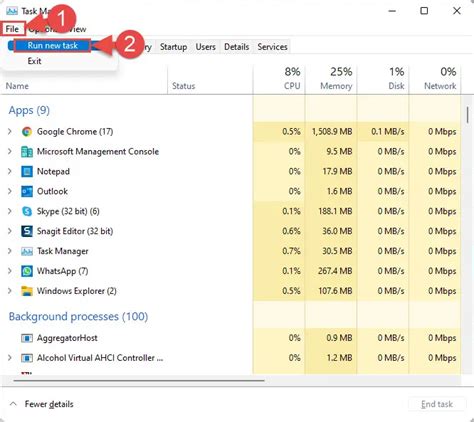Sort by the CPU column header
The image size is (474, 422).
(279, 79)
